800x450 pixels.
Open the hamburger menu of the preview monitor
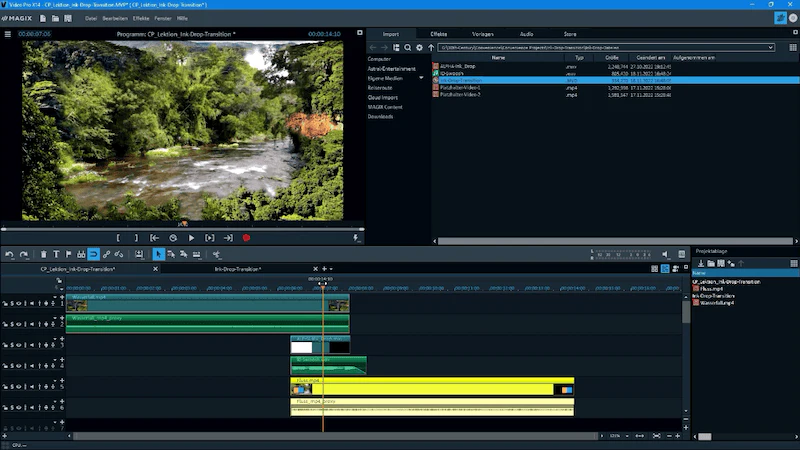[8, 34]
